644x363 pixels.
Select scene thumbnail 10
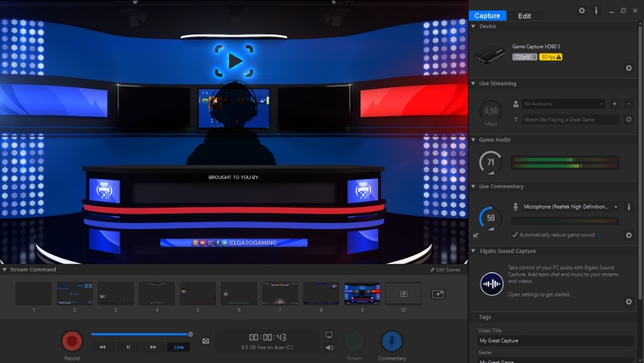(402, 293)
